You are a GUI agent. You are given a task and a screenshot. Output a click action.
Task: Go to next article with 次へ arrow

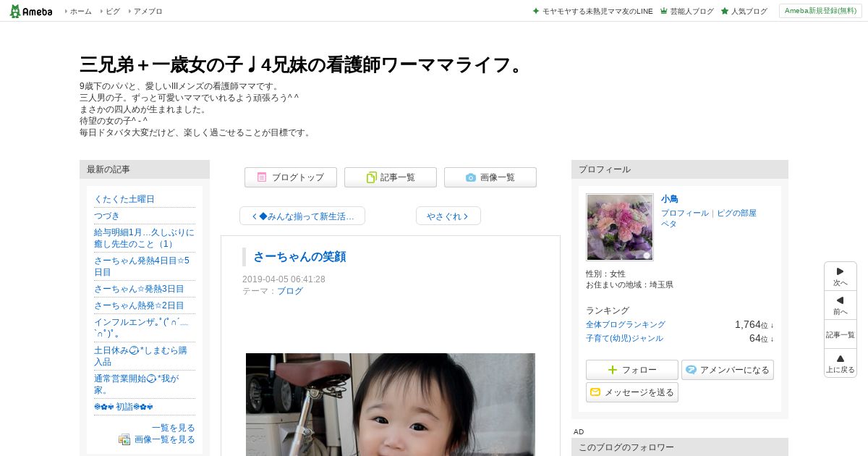[841, 276]
